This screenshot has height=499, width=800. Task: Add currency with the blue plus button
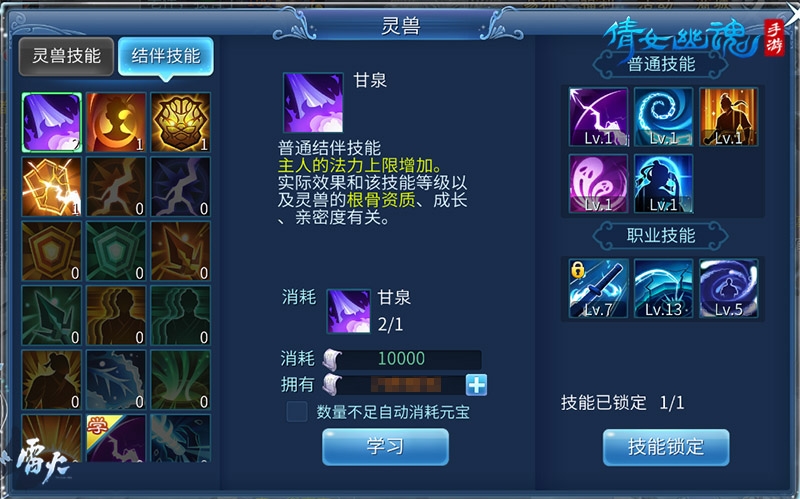click(476, 385)
